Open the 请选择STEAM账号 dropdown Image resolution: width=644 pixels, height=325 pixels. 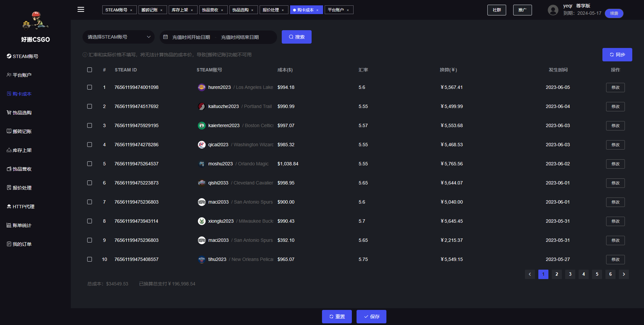tap(118, 37)
